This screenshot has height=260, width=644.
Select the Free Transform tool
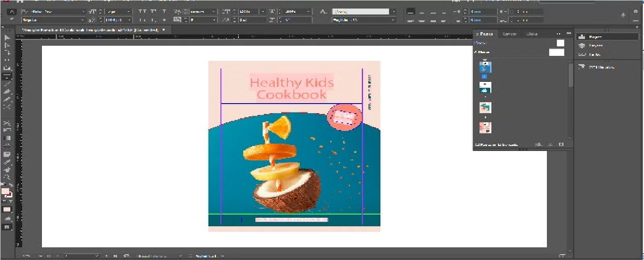pos(7,130)
